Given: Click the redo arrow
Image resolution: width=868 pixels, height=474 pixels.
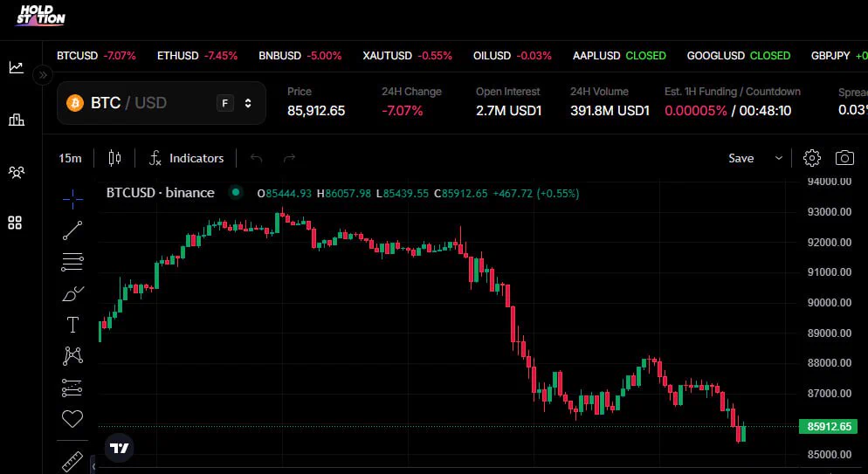Looking at the screenshot, I should pyautogui.click(x=289, y=158).
